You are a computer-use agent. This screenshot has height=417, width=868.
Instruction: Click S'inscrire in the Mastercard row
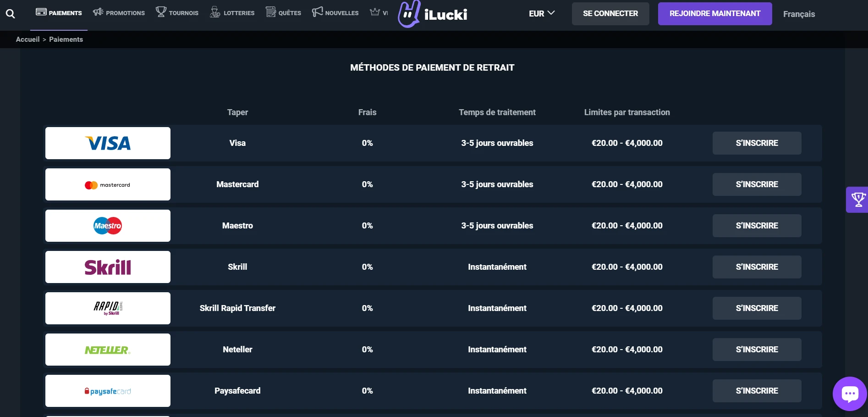757,184
